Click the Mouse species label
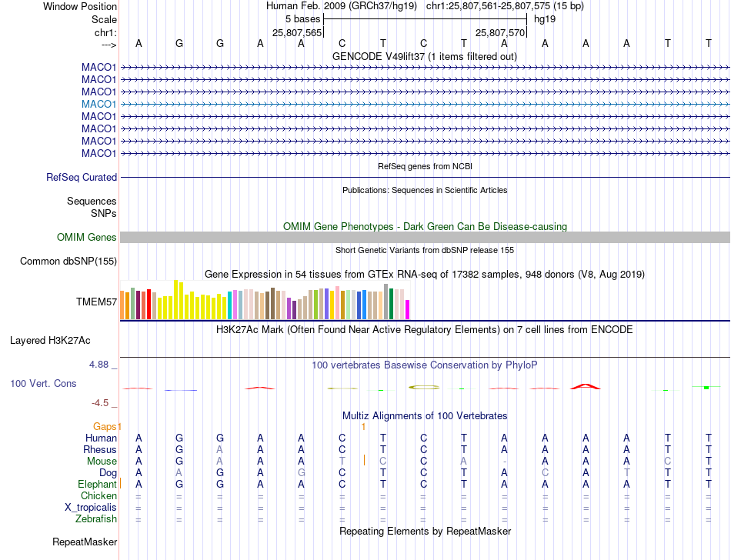 [102, 461]
